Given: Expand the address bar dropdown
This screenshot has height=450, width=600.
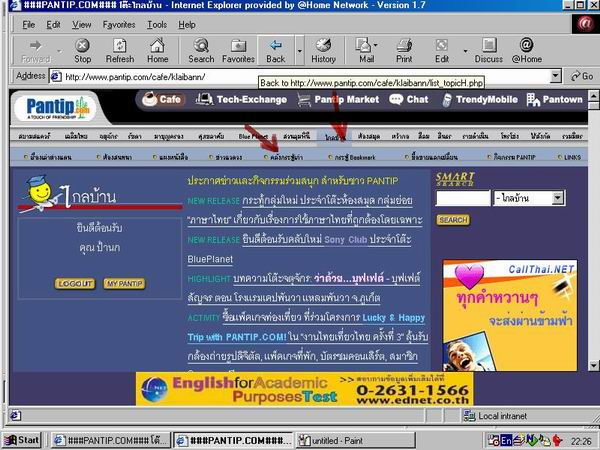Looking at the screenshot, I should click(x=556, y=76).
